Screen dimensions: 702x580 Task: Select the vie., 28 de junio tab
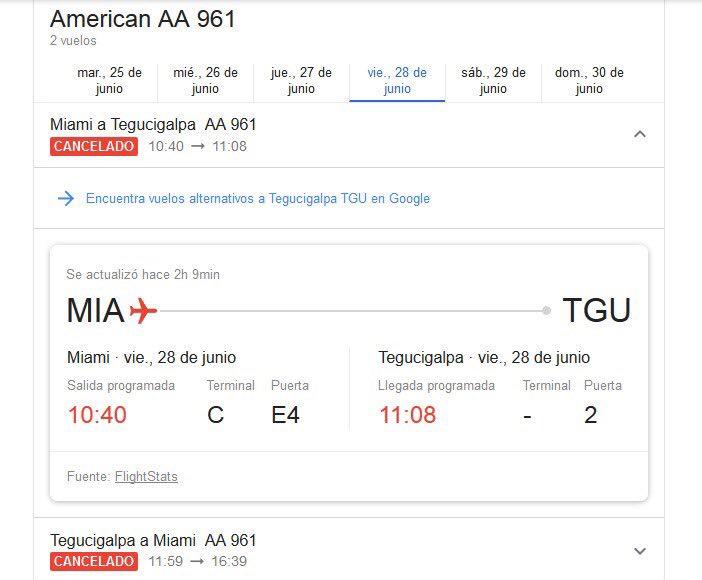(x=397, y=81)
